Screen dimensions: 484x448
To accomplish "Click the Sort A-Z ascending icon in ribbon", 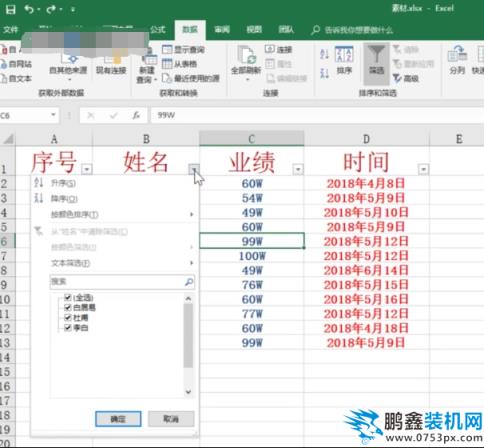I will [x=324, y=54].
